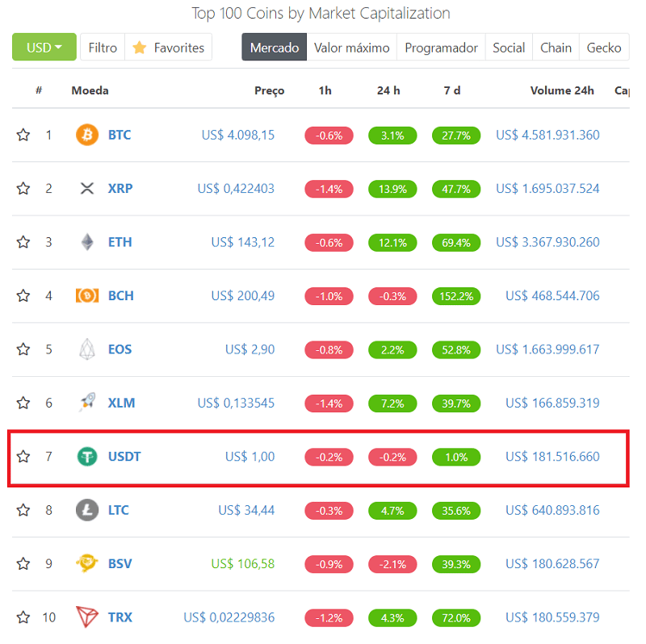Click the Tether USDT green icon
The width and height of the screenshot is (646, 644).
(86, 457)
